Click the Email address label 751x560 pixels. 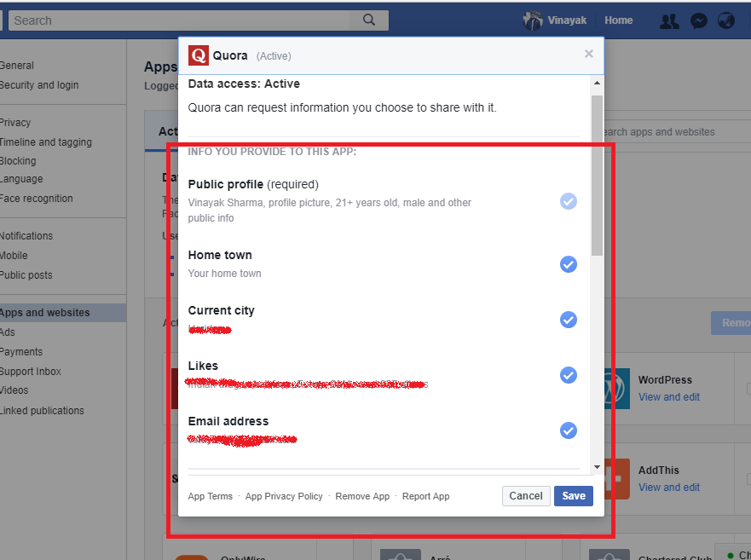(x=228, y=421)
